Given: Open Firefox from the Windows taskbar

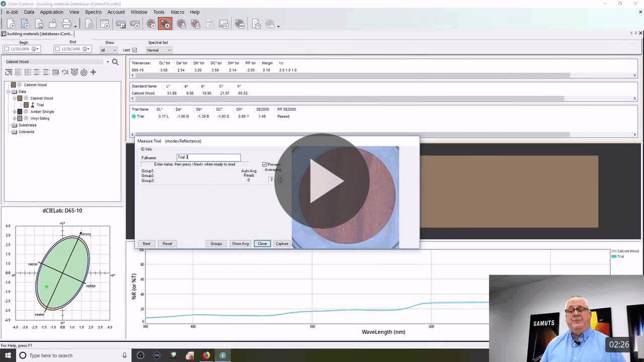Looking at the screenshot, I should click(x=206, y=355).
